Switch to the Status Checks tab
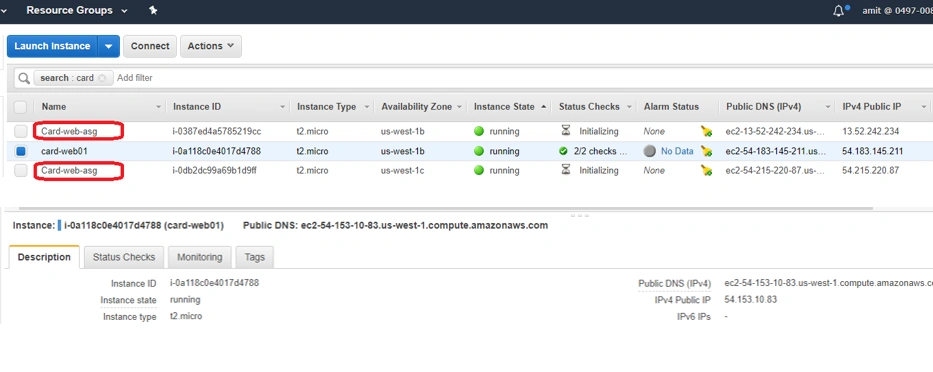The width and height of the screenshot is (933, 372). (124, 257)
